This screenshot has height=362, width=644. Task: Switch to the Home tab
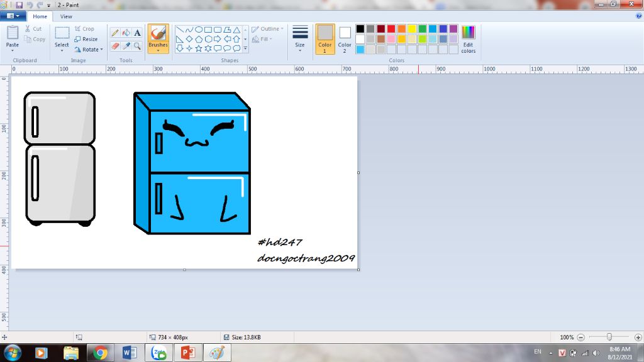pyautogui.click(x=40, y=16)
